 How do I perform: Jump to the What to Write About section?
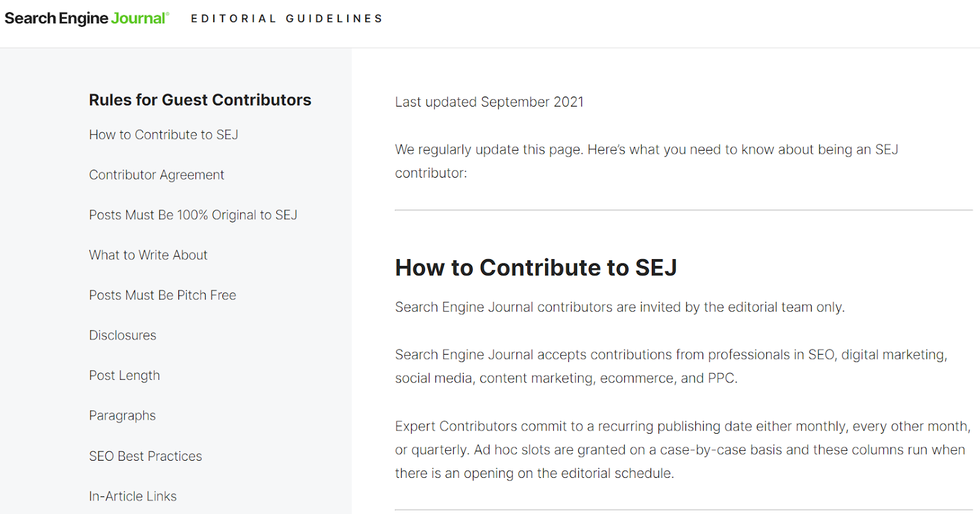pyautogui.click(x=148, y=255)
